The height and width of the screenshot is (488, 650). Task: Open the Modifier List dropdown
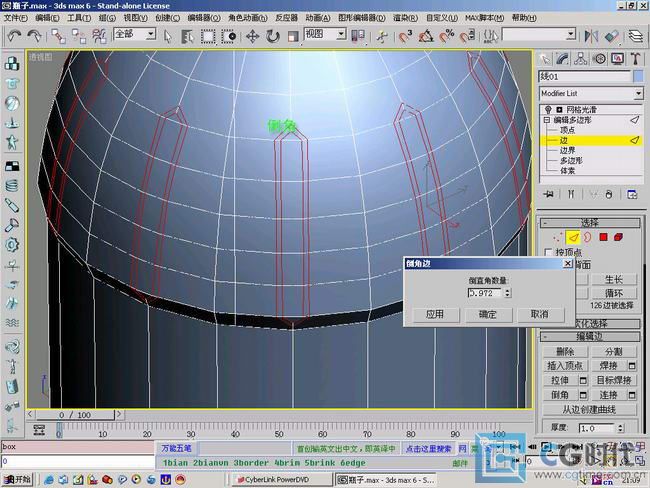638,93
